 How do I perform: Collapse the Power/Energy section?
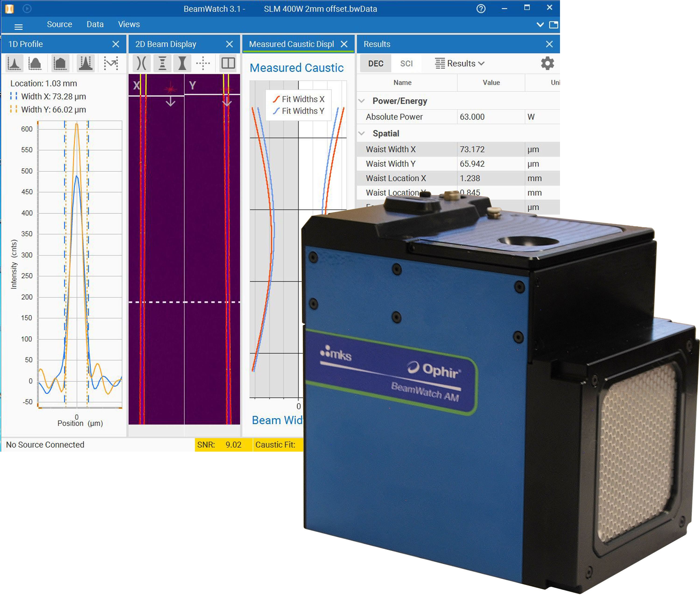pyautogui.click(x=362, y=100)
